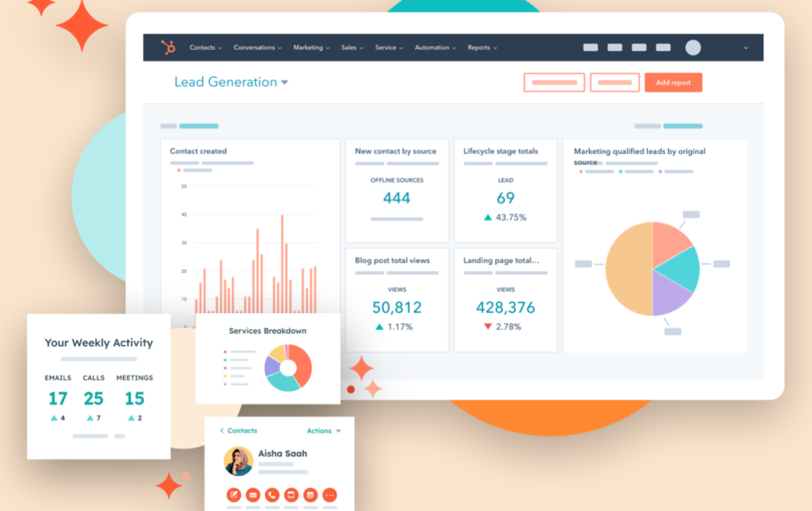Click the chat icon on the contact record

pos(291,494)
